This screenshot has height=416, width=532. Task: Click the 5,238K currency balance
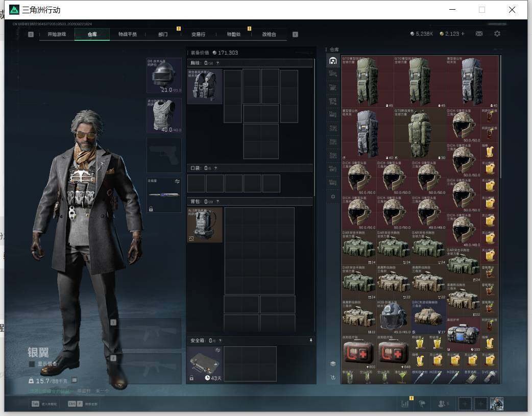[x=421, y=34]
